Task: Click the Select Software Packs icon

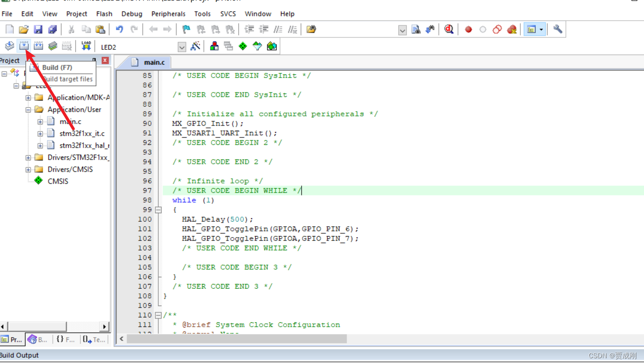Action: coord(258,46)
